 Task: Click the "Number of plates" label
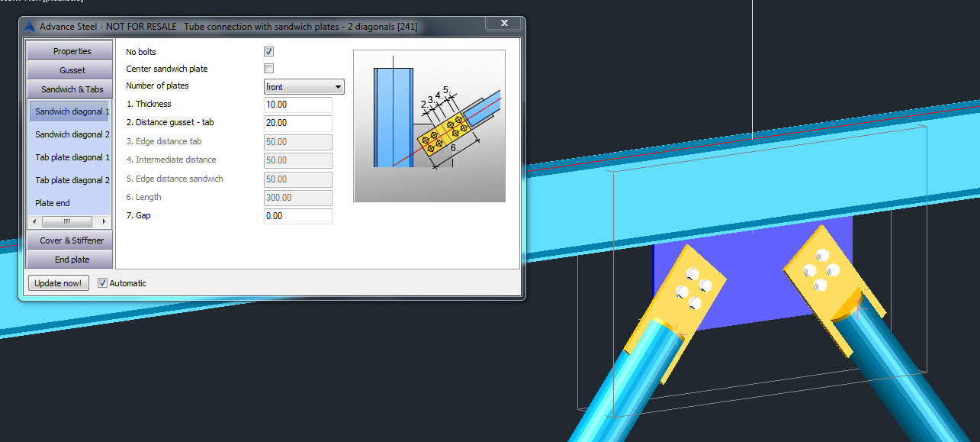click(157, 85)
